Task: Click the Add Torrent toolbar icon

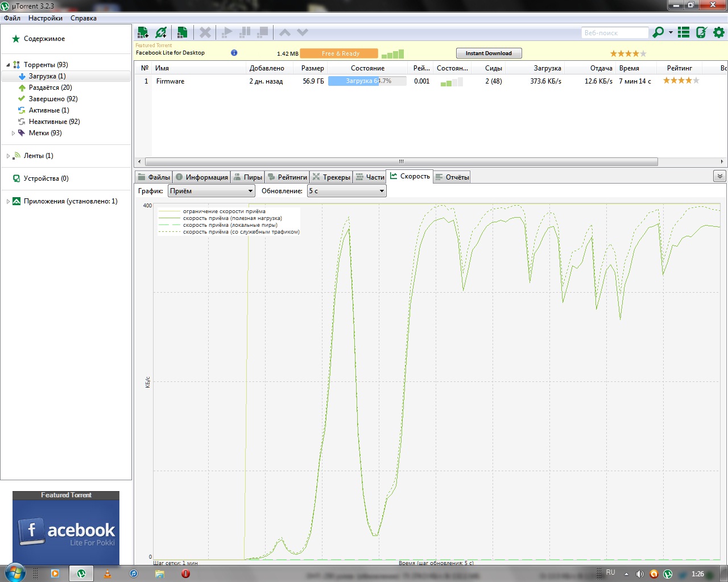Action: pos(143,32)
